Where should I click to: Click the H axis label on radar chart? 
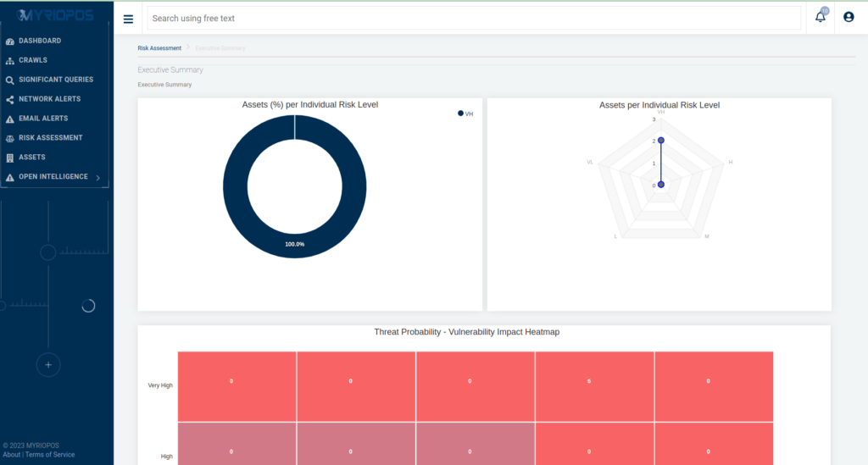pyautogui.click(x=731, y=162)
